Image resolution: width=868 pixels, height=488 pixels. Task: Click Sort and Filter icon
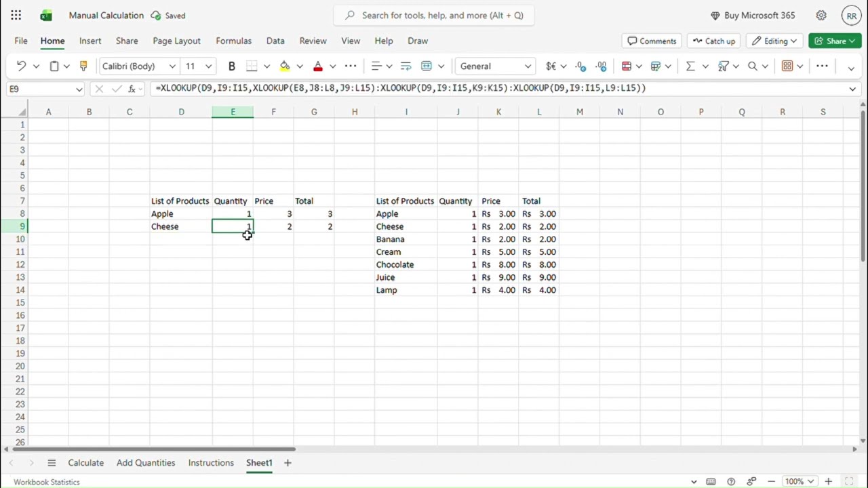(724, 66)
